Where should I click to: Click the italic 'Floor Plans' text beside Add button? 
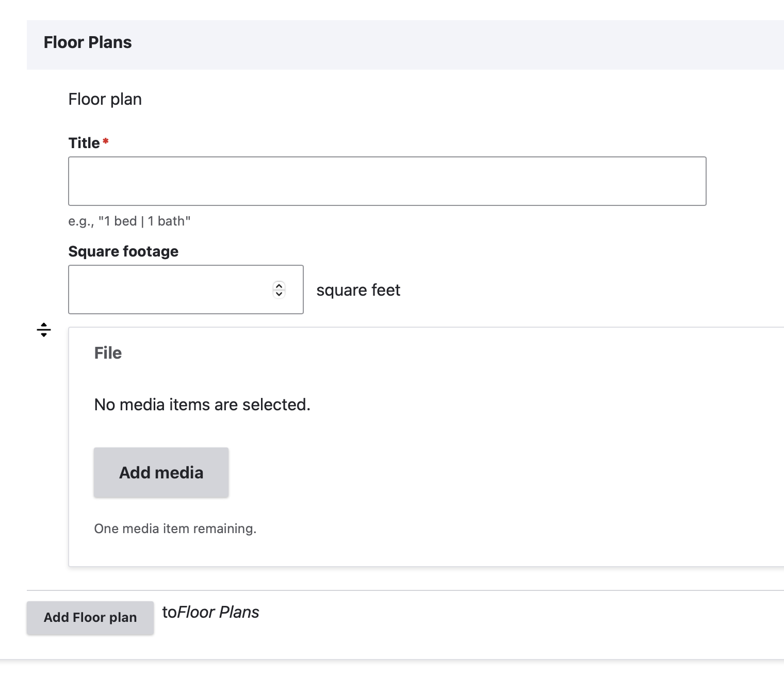[218, 612]
